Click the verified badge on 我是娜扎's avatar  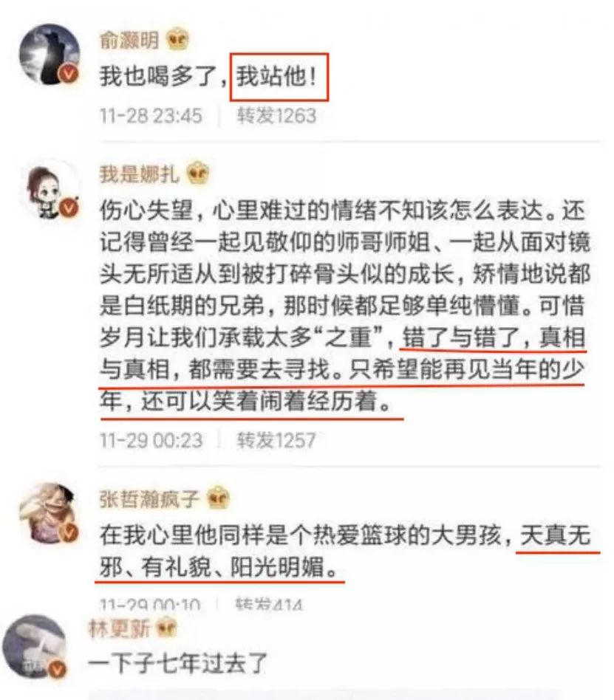click(x=69, y=207)
